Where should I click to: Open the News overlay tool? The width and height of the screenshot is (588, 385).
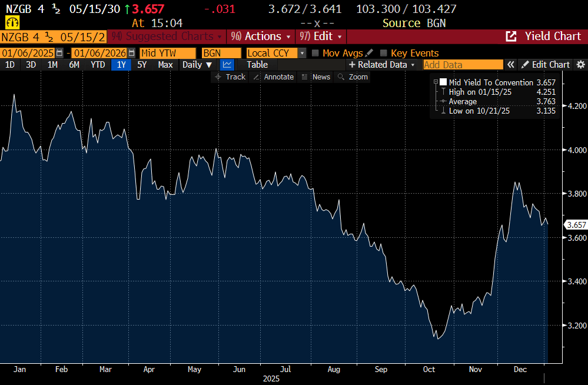click(315, 77)
